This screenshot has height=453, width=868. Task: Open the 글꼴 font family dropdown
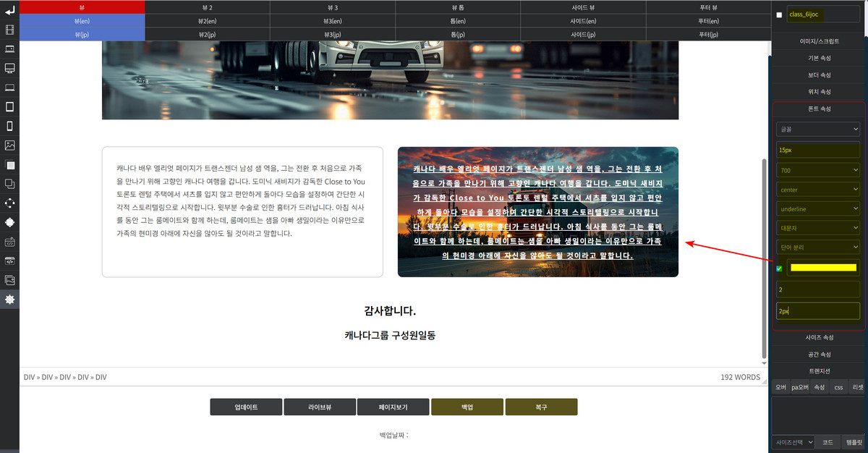[817, 129]
